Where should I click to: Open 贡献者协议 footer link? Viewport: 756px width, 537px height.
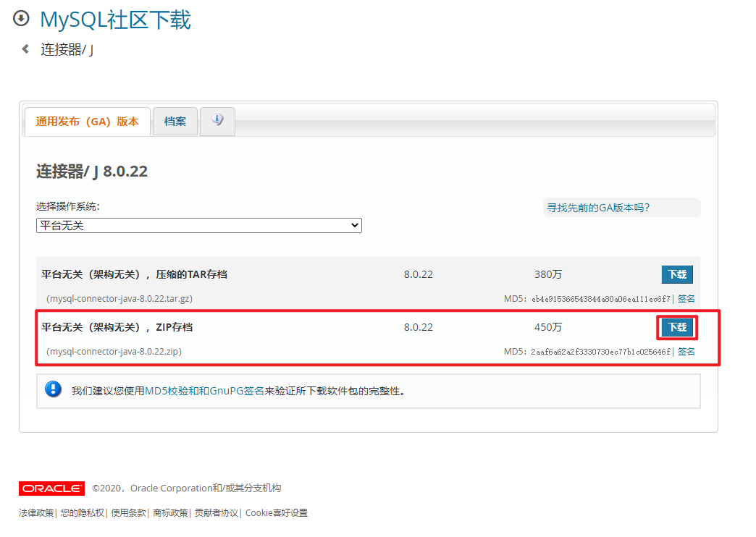point(217,513)
